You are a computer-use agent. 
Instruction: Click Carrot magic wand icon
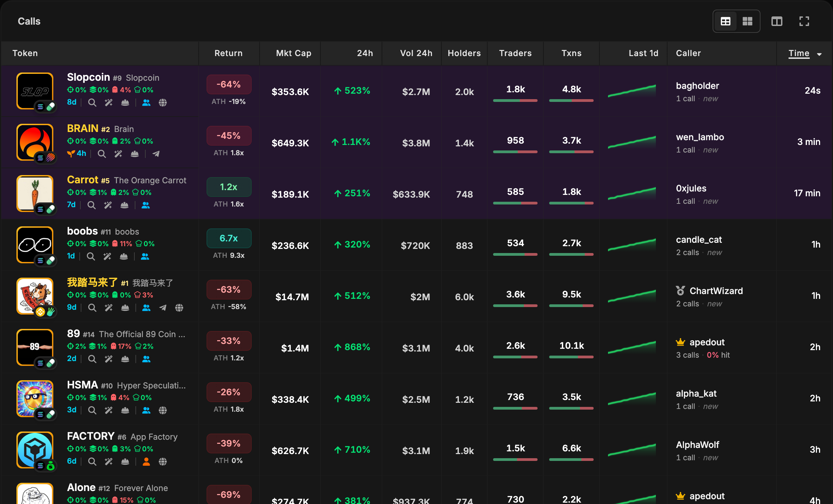tap(108, 205)
